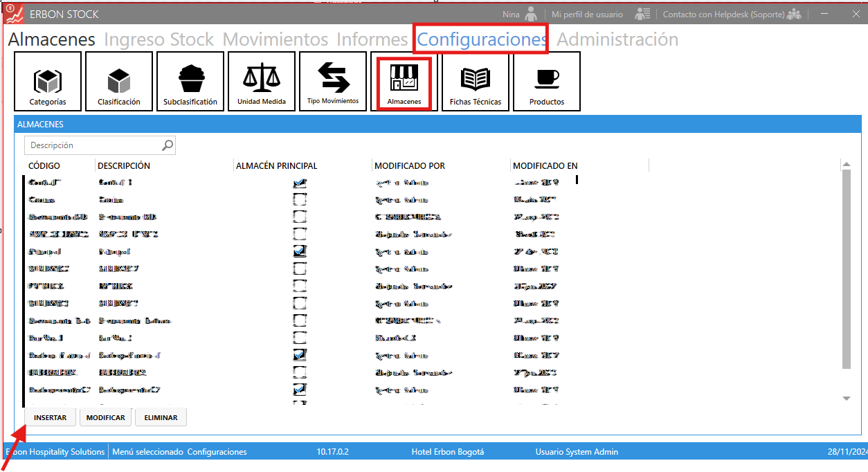The width and height of the screenshot is (868, 472).
Task: Open the Informes menu tab
Action: tap(372, 39)
